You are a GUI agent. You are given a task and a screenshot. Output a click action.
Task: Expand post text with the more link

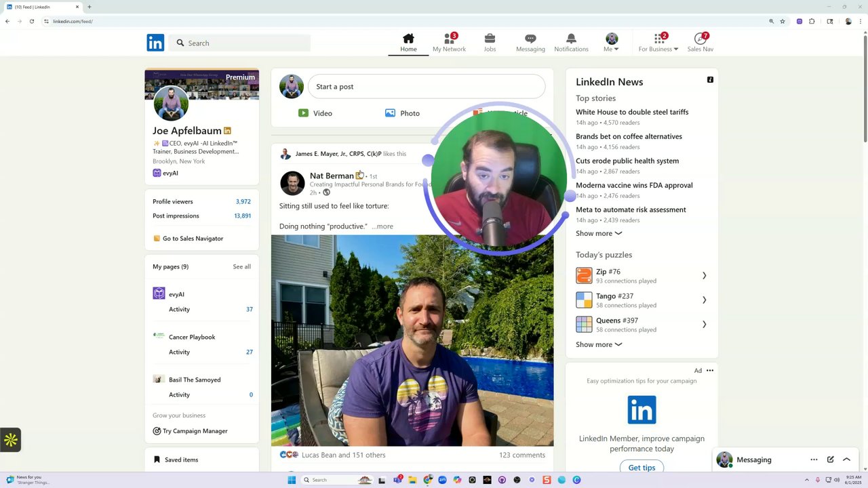pyautogui.click(x=382, y=226)
